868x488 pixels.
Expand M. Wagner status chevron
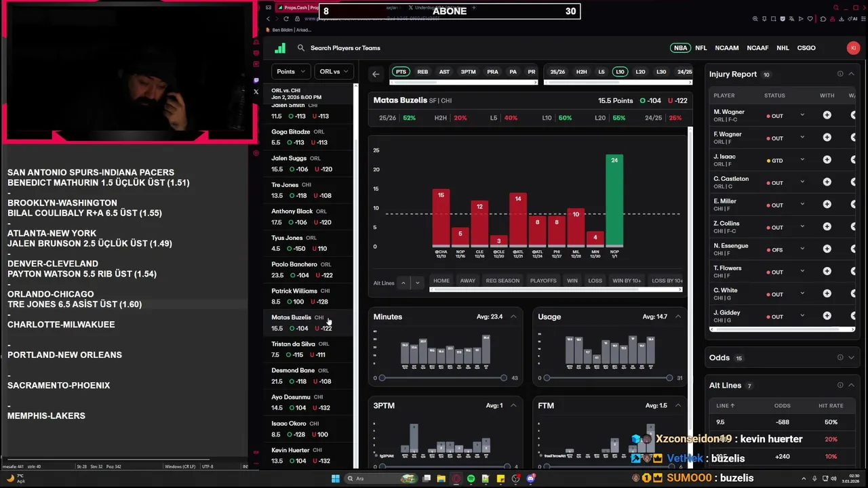[802, 115]
